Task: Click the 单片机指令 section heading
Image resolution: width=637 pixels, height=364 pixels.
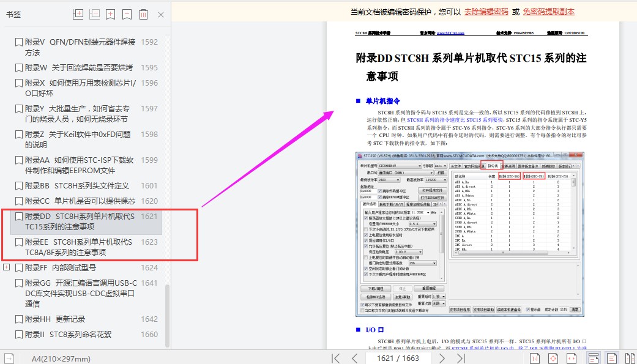Action: pos(382,101)
